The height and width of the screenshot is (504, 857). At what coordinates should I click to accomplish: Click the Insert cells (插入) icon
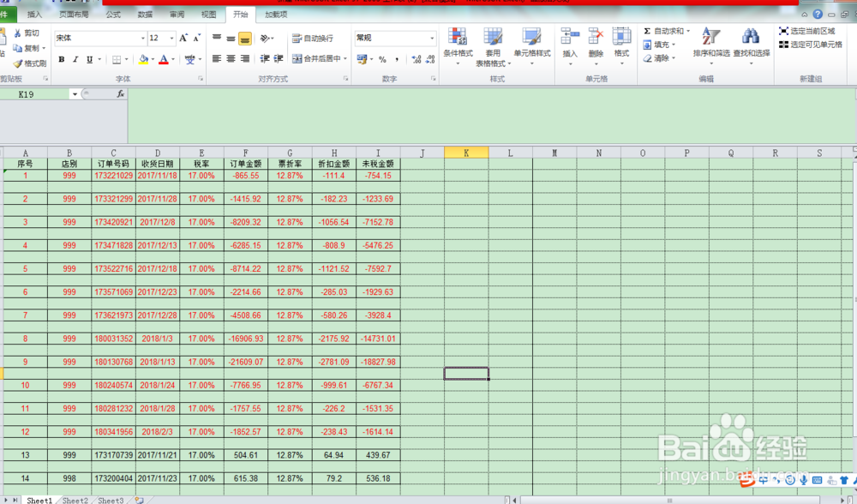pyautogui.click(x=570, y=36)
